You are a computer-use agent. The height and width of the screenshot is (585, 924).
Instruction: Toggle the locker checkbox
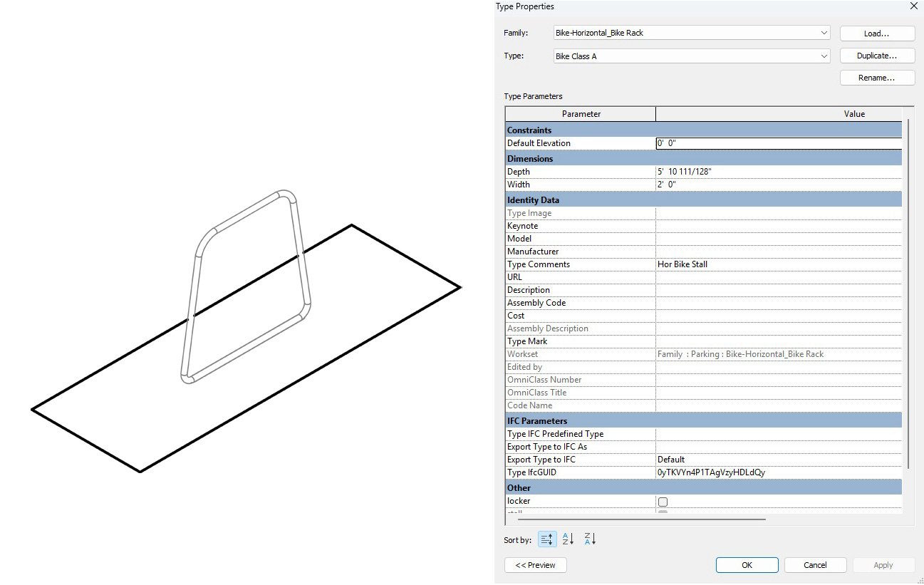click(663, 502)
